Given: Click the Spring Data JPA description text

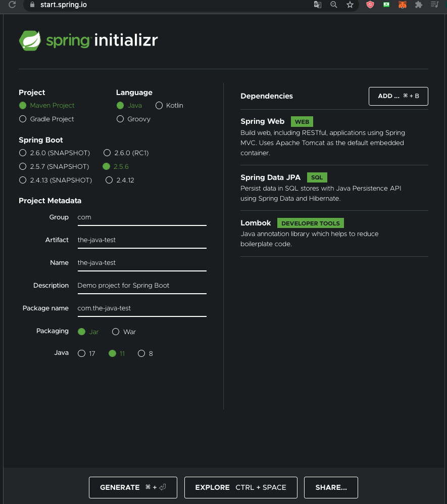Looking at the screenshot, I should (321, 194).
